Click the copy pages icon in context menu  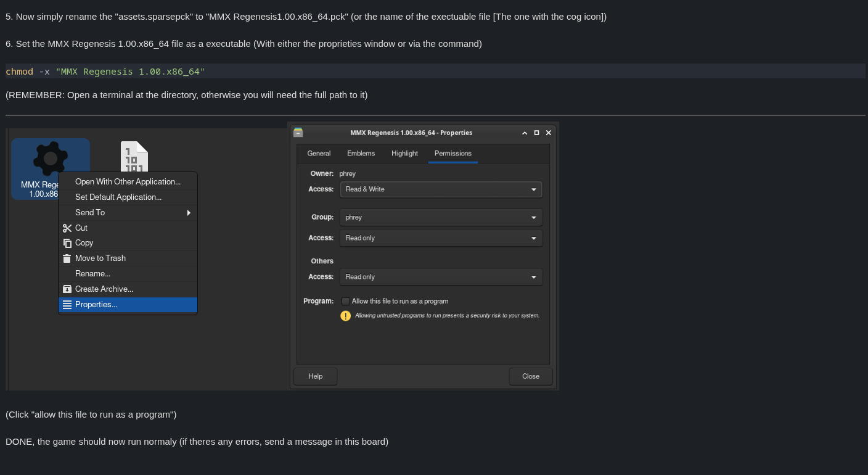coord(67,243)
